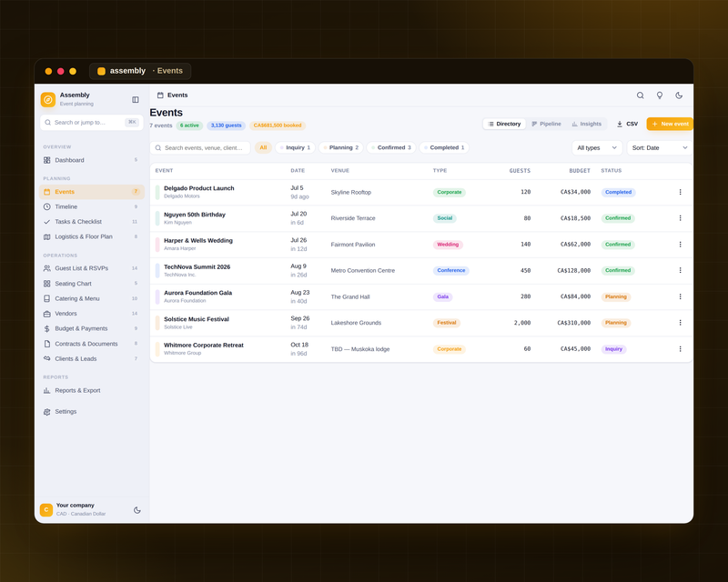This screenshot has width=728, height=582.
Task: Click the lightbulb tips icon
Action: point(659,95)
